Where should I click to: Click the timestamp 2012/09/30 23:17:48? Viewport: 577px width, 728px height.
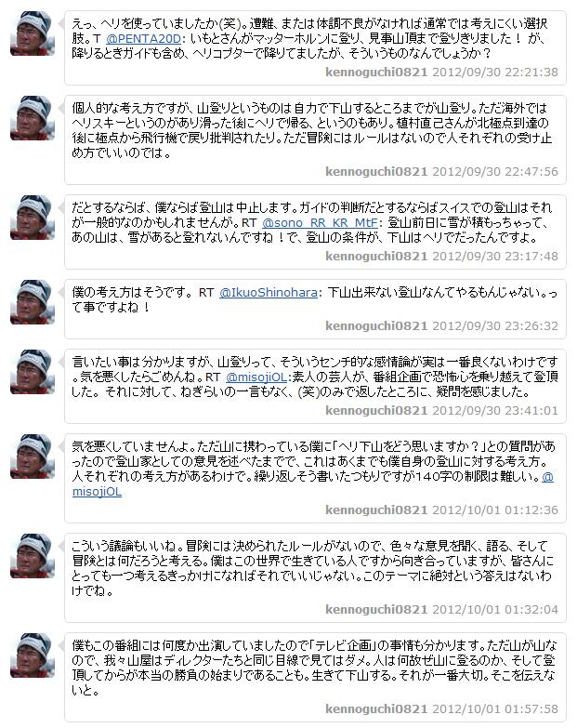tap(495, 257)
